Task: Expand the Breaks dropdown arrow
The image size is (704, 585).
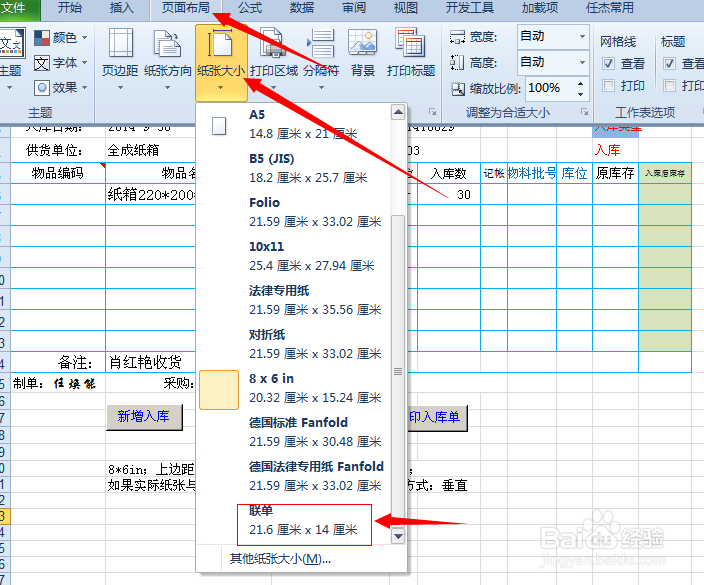Action: [x=321, y=88]
